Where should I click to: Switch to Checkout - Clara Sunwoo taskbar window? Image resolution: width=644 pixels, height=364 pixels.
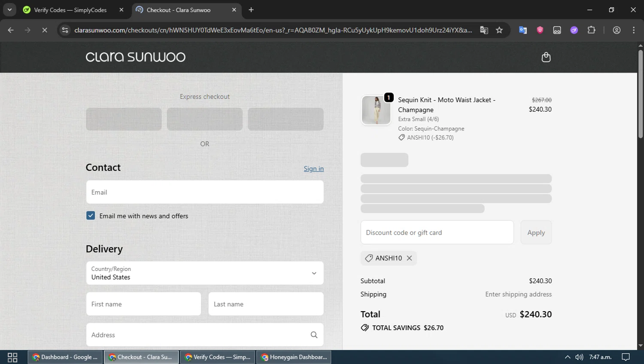click(141, 357)
